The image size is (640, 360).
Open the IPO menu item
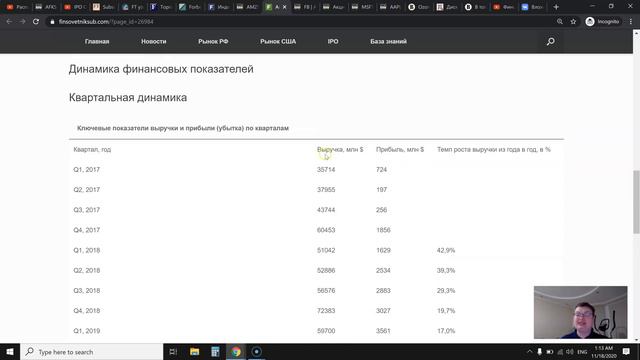333,41
